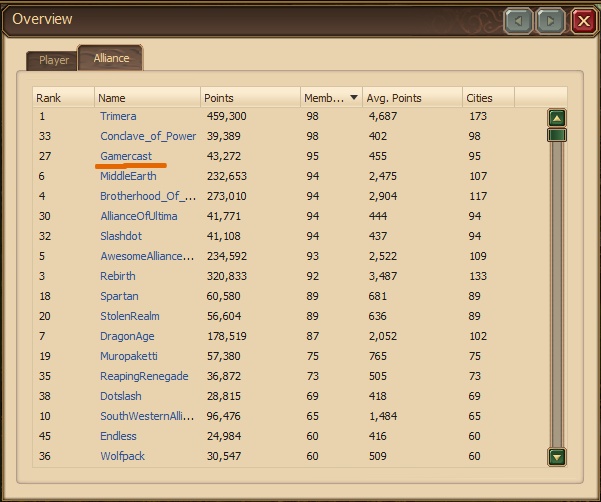601x502 pixels.
Task: Go back with the left arrow button
Action: click(518, 21)
